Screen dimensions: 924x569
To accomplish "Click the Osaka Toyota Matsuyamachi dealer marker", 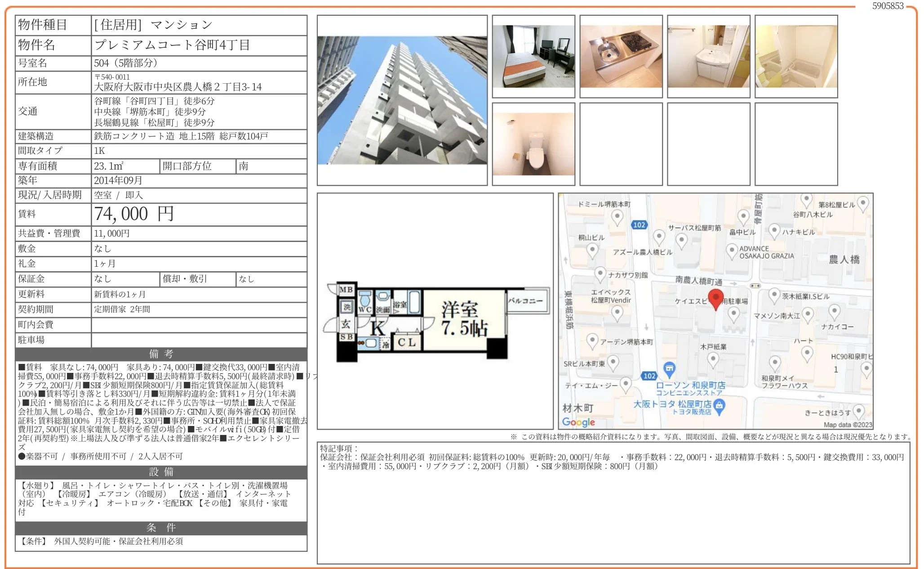I will 720,406.
